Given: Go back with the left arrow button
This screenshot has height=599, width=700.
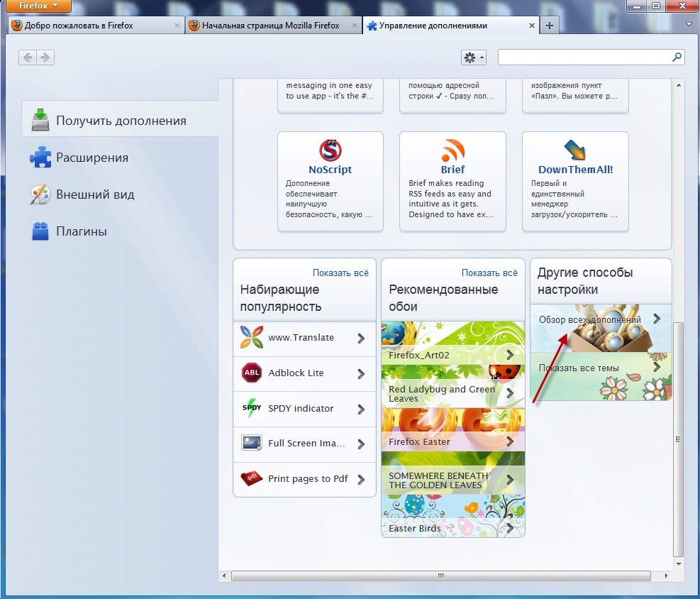Looking at the screenshot, I should pyautogui.click(x=28, y=57).
